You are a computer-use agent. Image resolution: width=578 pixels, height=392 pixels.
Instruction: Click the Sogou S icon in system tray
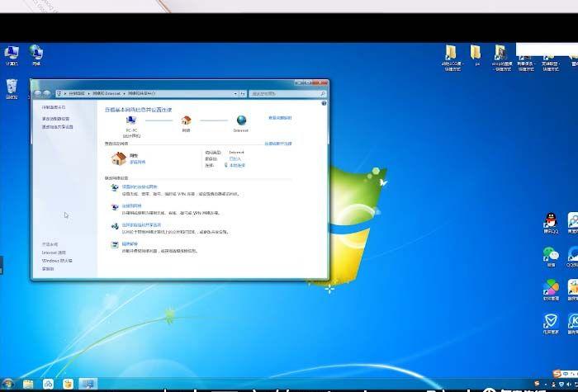pyautogui.click(x=537, y=385)
